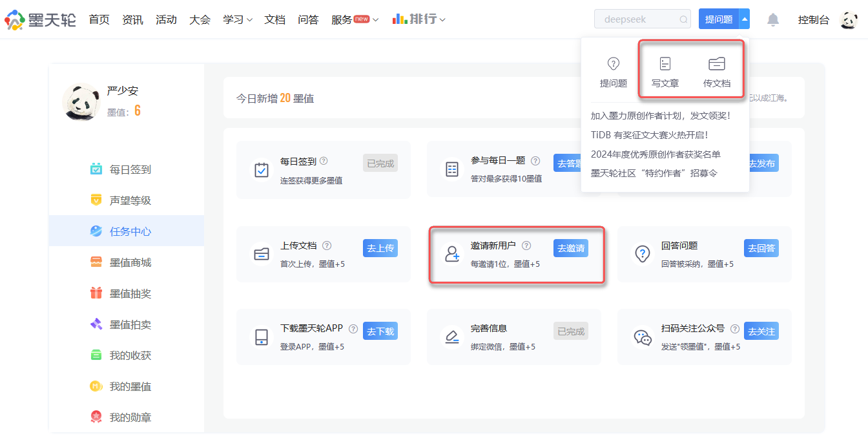Click the 每日签到 calendar check icon in task card

point(262,170)
